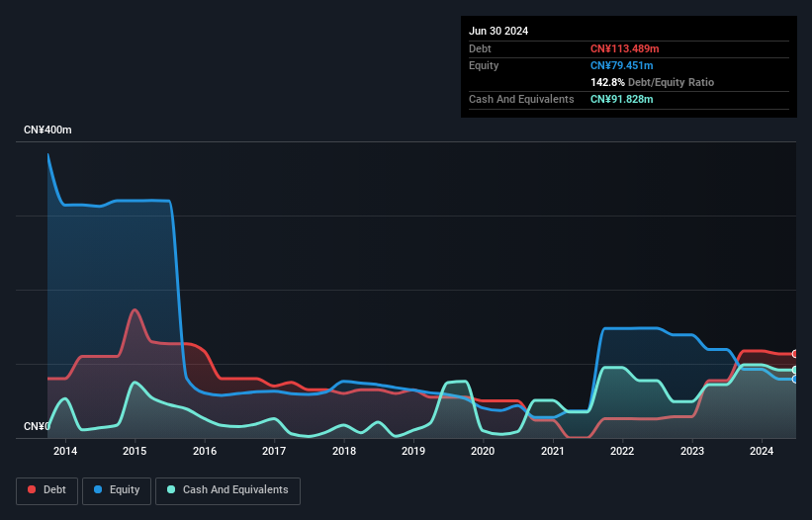Toggle the Cash And Equivalents legend button

tap(227, 490)
